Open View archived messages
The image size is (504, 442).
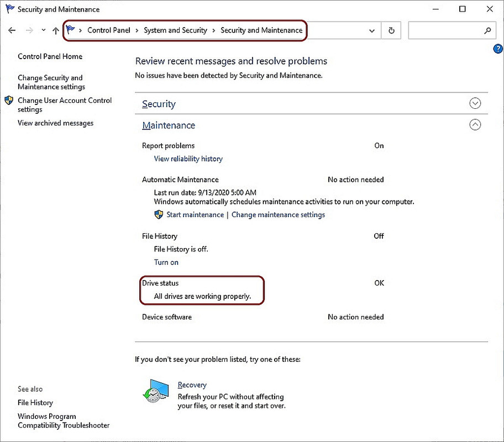(x=56, y=123)
